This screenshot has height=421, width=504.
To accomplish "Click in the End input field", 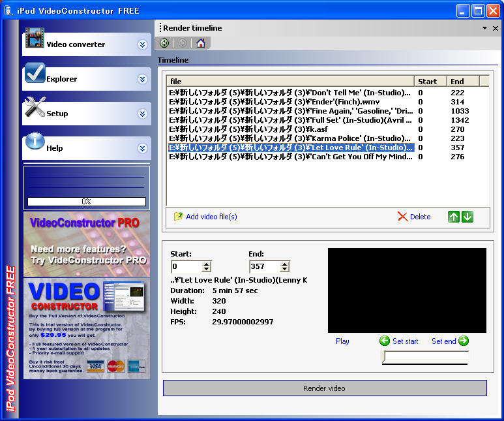I will [265, 266].
